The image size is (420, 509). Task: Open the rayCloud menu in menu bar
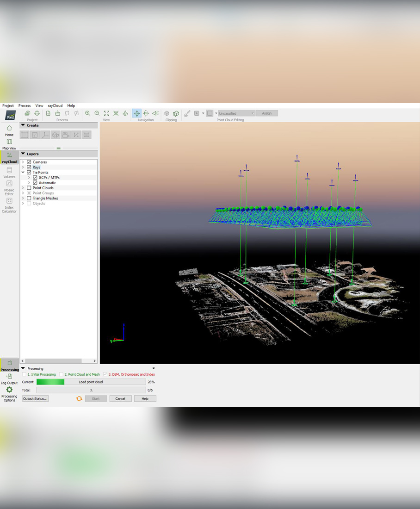pos(55,106)
